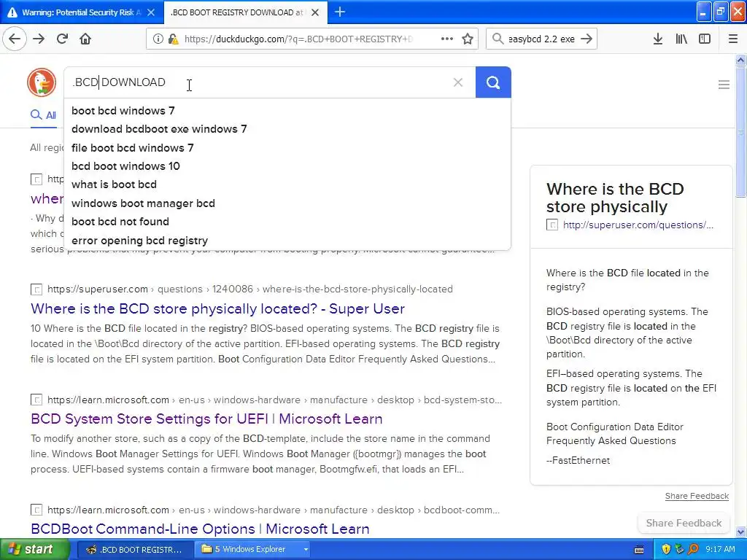Show site information icon in address bar
Image resolution: width=747 pixels, height=560 pixels.
click(x=158, y=39)
